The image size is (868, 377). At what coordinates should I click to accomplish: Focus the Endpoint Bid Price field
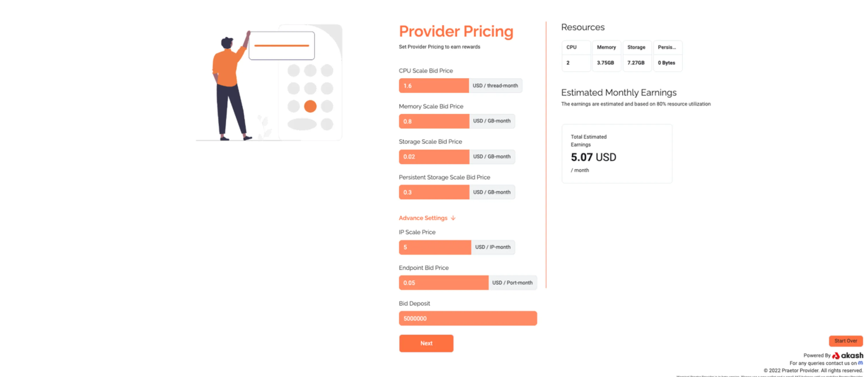(443, 282)
